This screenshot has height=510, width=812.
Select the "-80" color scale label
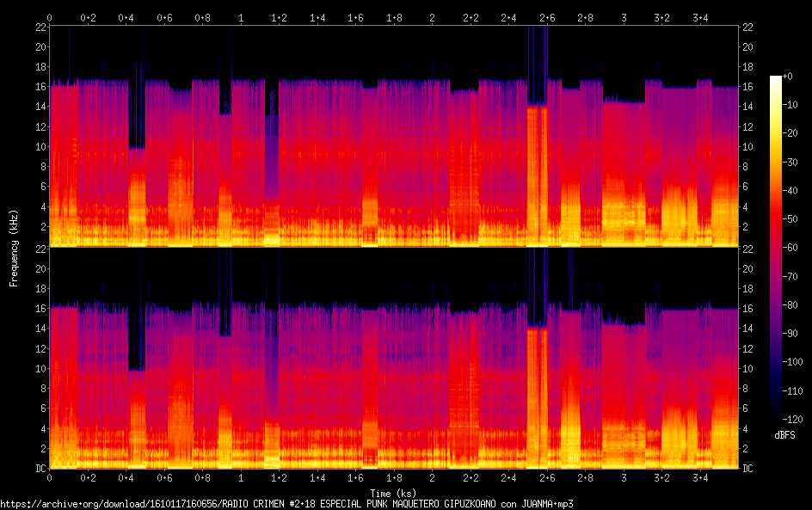click(x=790, y=305)
